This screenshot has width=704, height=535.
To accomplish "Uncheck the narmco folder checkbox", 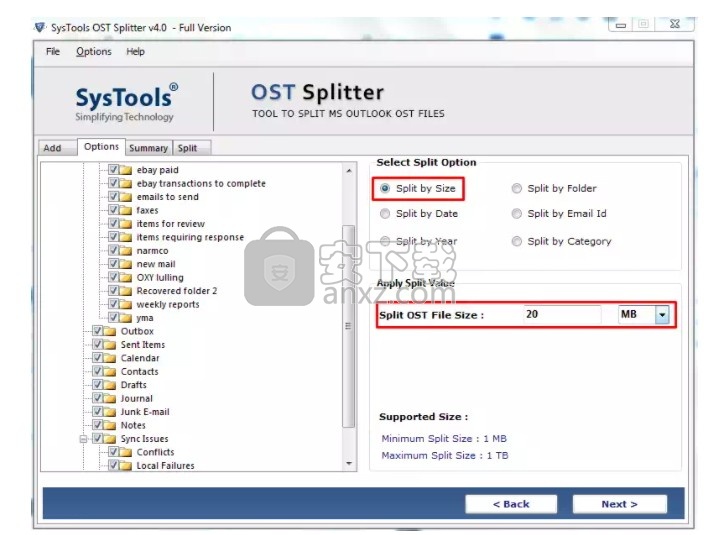I will [x=113, y=250].
